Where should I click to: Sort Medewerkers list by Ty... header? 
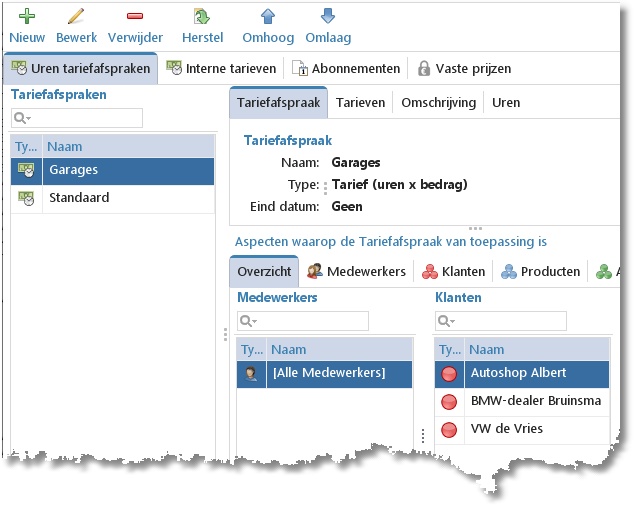pyautogui.click(x=251, y=349)
